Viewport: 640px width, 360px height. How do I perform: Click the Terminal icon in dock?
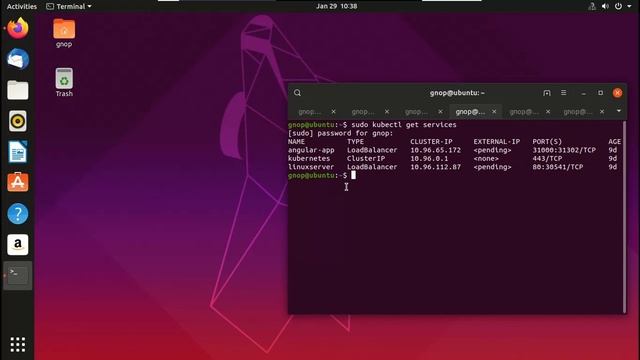18,276
